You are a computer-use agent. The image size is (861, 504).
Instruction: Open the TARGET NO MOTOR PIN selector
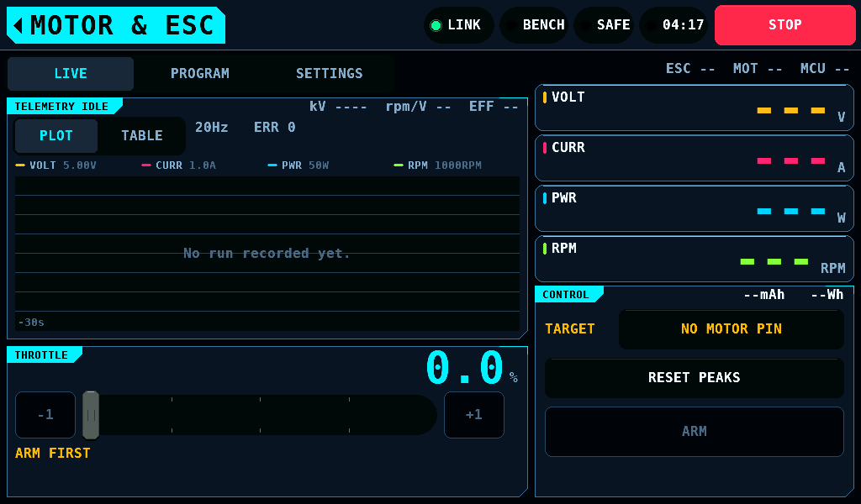click(731, 329)
